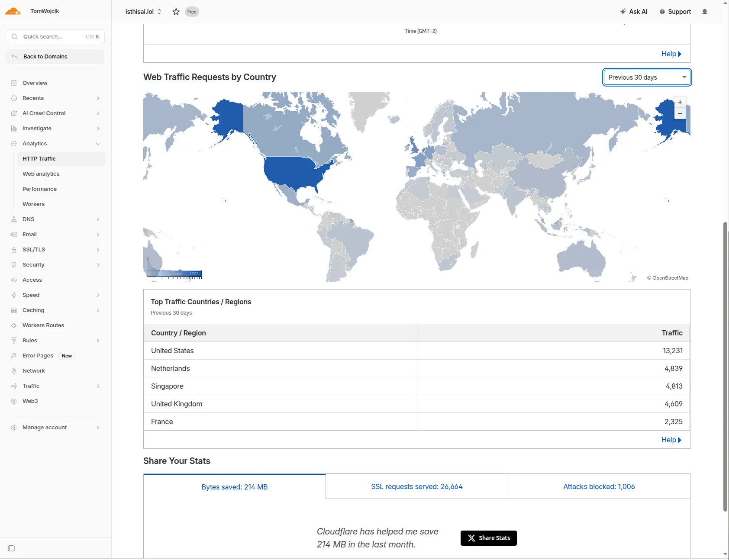Click the AI Crawl Control icon
The height and width of the screenshot is (560, 729).
[14, 113]
